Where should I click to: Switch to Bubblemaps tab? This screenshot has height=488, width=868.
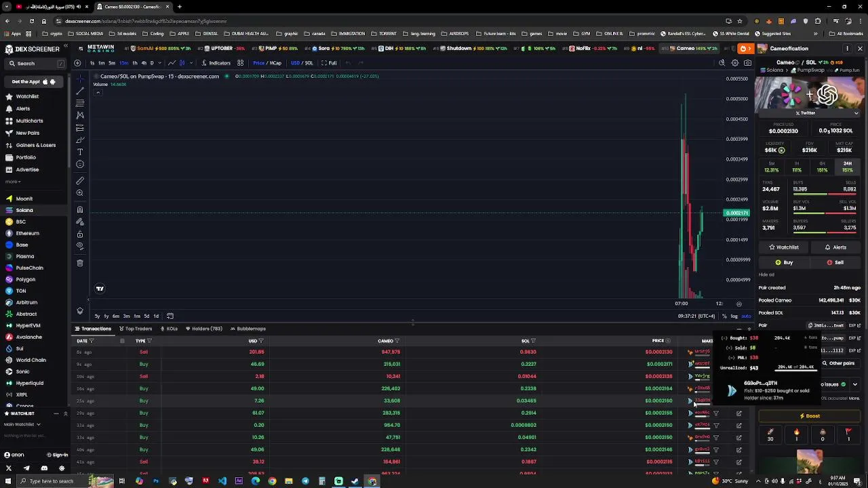click(x=248, y=329)
